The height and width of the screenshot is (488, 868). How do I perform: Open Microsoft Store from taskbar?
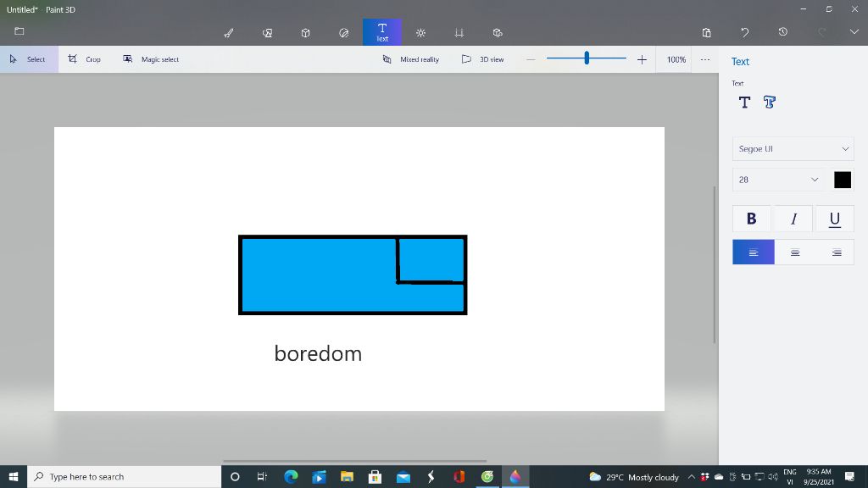[x=375, y=476]
